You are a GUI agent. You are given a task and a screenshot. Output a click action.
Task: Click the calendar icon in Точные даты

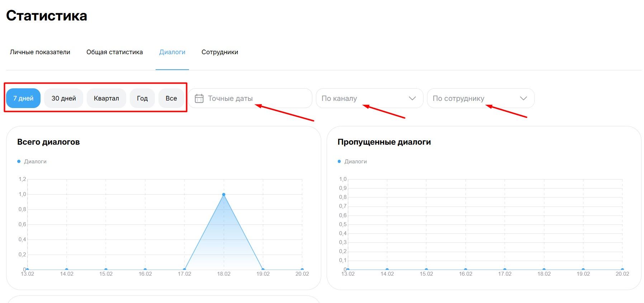199,98
